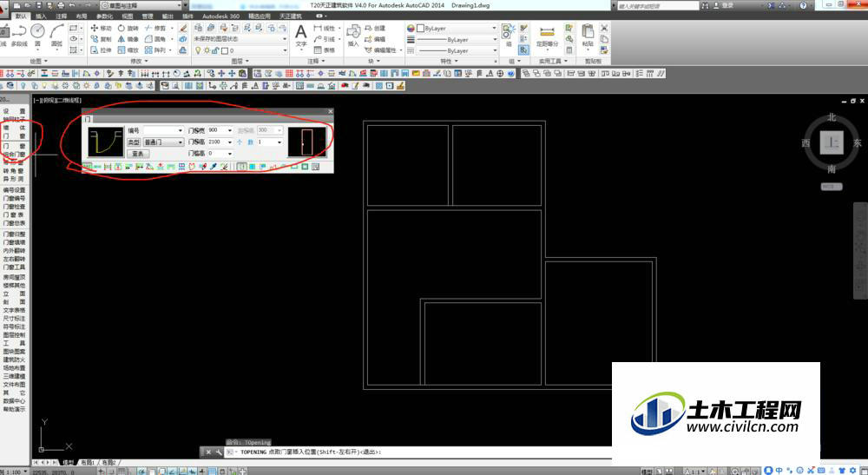868x475 pixels.
Task: Click the 线性 linear dimension tool
Action: (325, 28)
